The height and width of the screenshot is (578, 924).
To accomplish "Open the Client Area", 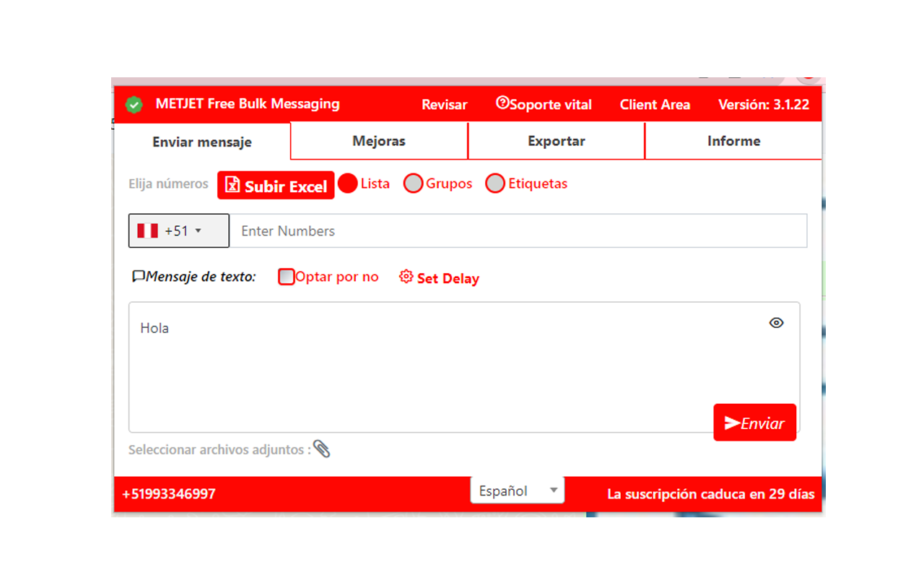I will (x=655, y=104).
